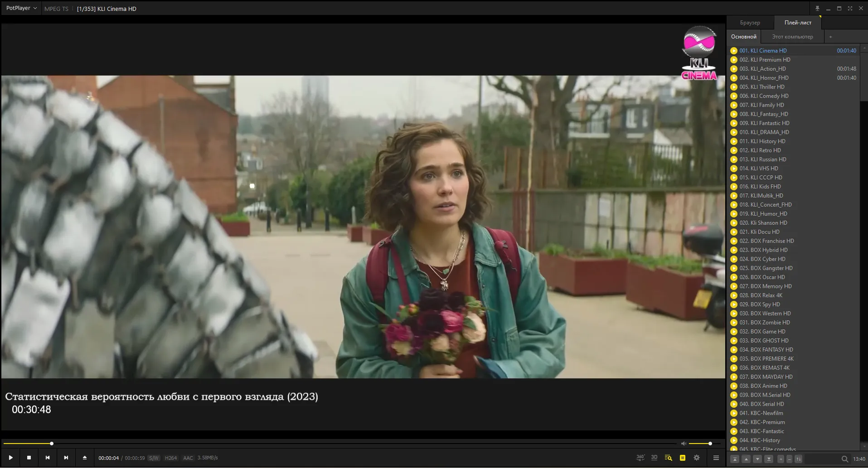Click play icon of 038. BOX Anime HD
Image resolution: width=868 pixels, height=468 pixels.
coord(734,386)
